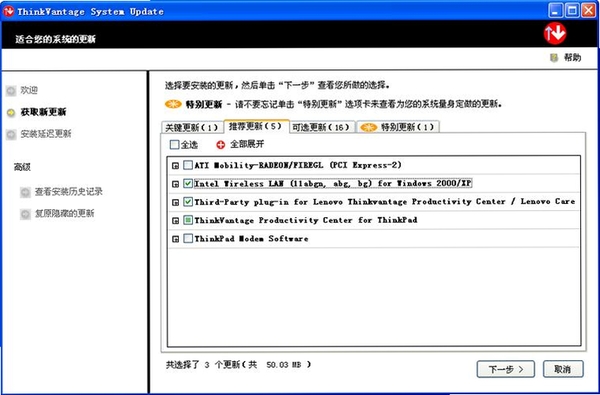600x395 pixels.
Task: Click the 下一步 next button
Action: point(505,369)
